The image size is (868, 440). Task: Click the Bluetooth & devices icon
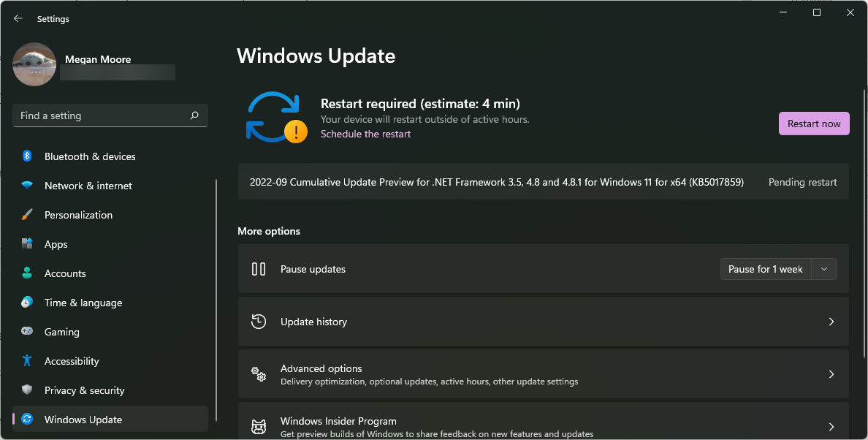click(x=26, y=156)
